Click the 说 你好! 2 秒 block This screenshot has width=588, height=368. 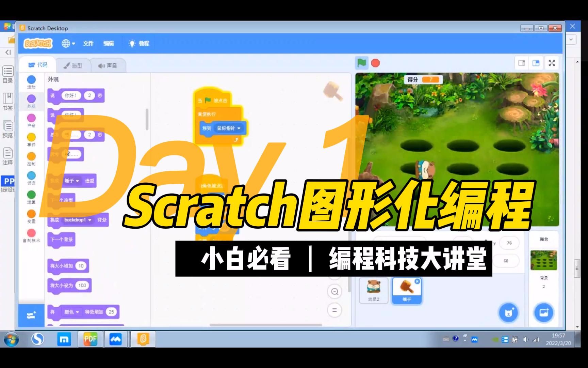click(x=76, y=96)
